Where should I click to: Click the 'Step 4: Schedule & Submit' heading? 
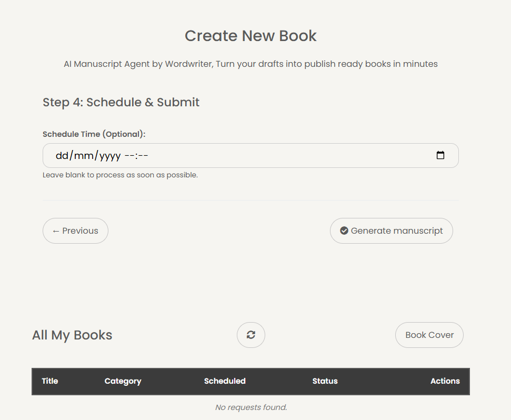(x=121, y=102)
